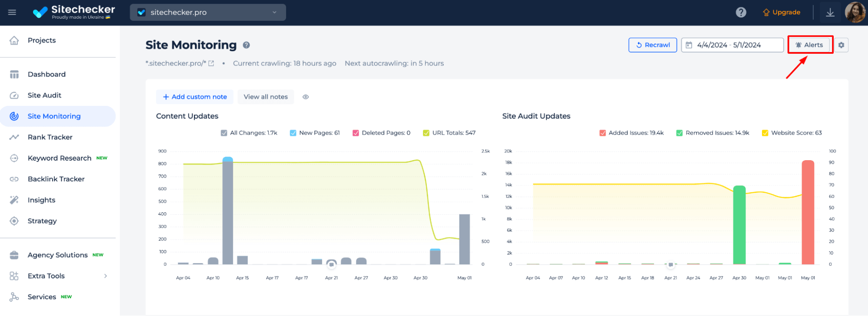Screen dimensions: 868x316
Task: Open Backlink Tracker
Action: tap(56, 179)
